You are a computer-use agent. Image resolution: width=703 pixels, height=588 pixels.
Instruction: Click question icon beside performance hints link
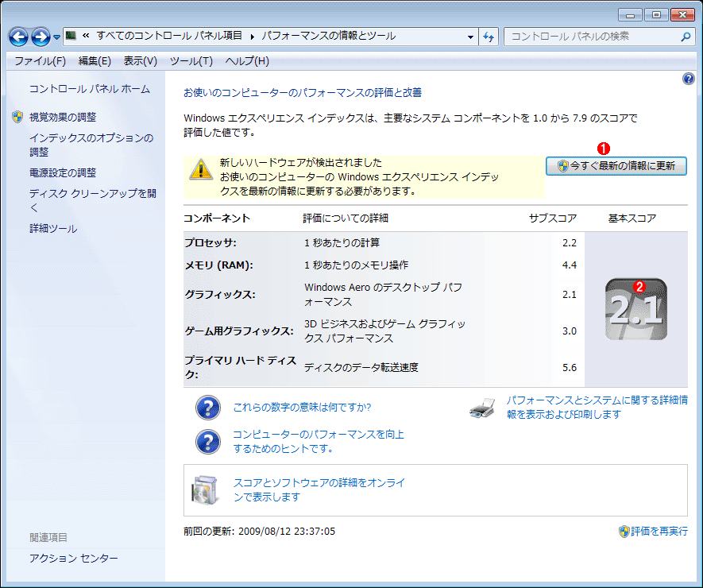(208, 442)
